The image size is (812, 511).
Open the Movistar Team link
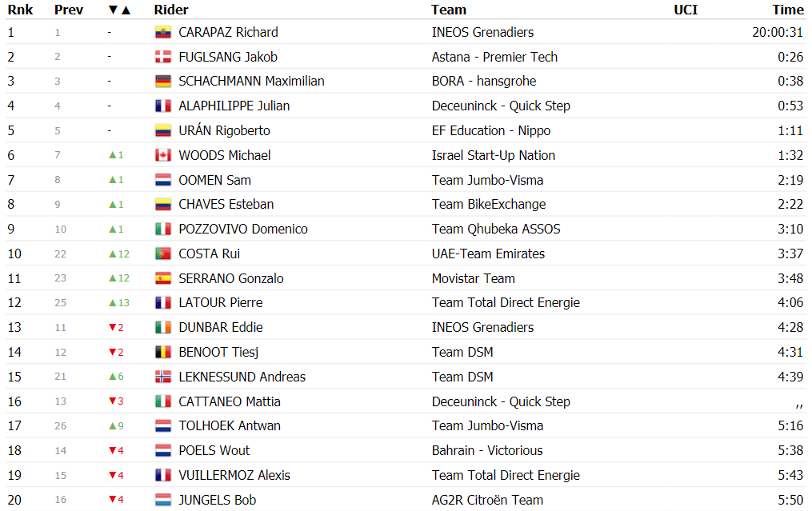point(474,278)
